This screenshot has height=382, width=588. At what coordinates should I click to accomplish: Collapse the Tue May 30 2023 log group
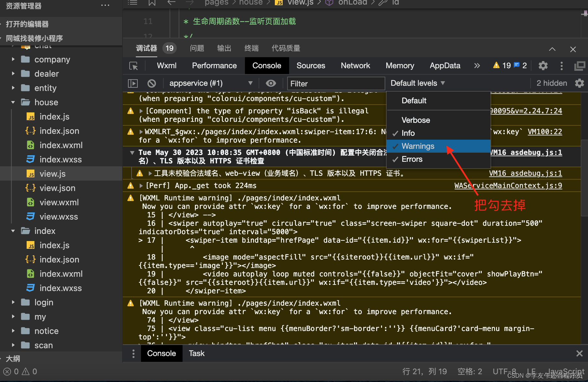click(132, 152)
